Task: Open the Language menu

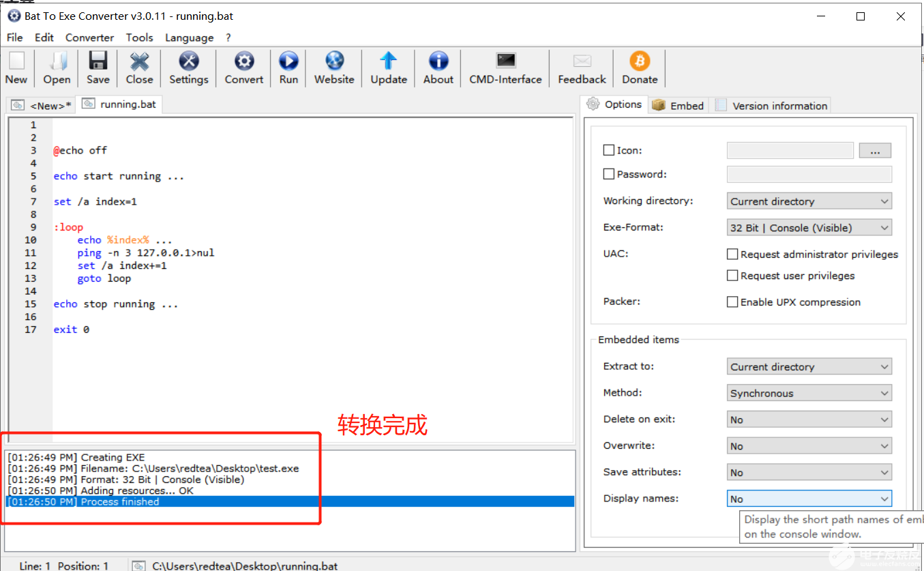Action: coord(189,38)
